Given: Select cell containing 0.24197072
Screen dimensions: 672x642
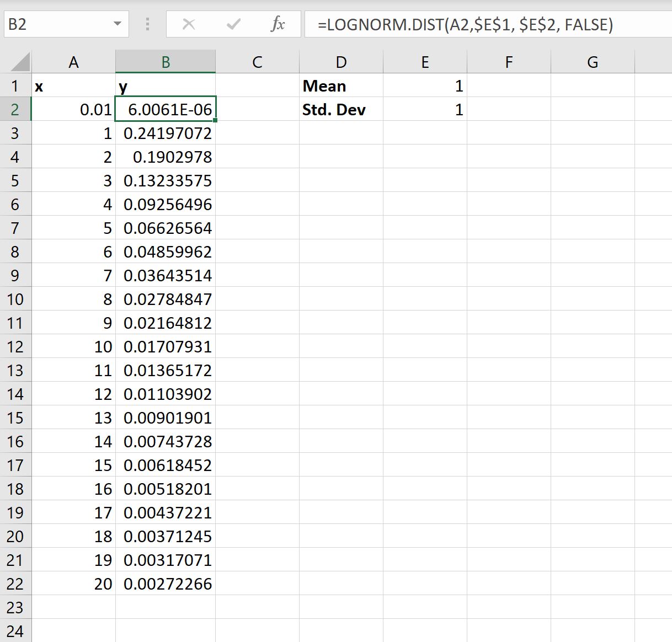Looking at the screenshot, I should click(x=166, y=133).
